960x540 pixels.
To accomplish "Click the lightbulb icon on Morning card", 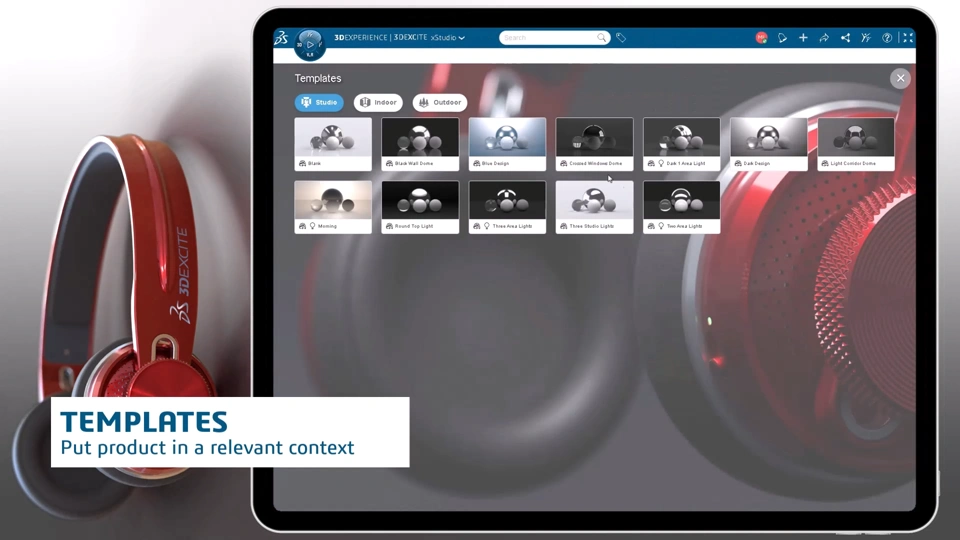I will pos(312,226).
